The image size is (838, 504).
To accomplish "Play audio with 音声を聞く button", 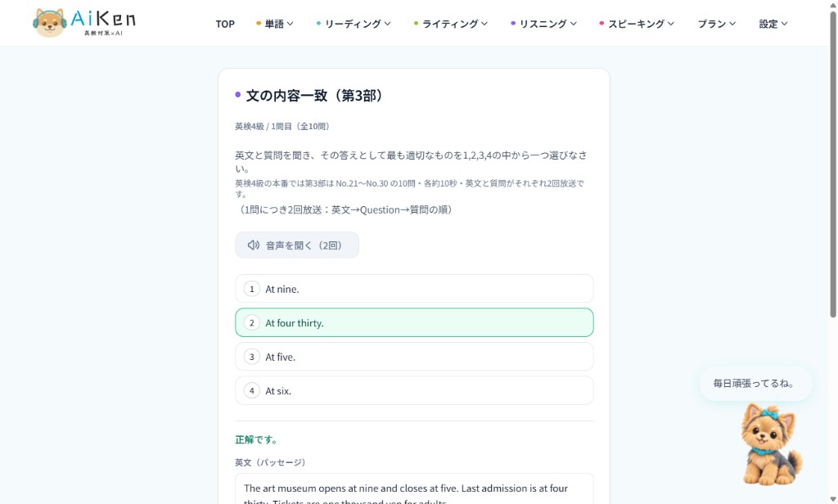I will (x=297, y=245).
